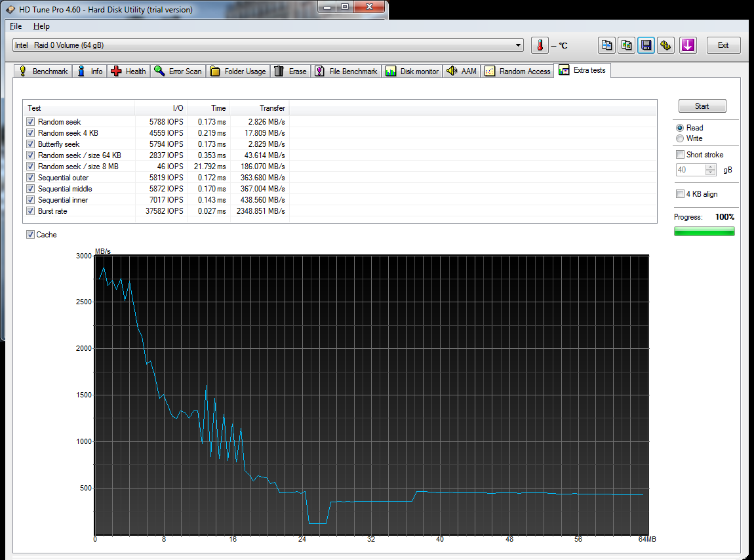754x560 pixels.
Task: Click the Exit button
Action: [x=723, y=45]
